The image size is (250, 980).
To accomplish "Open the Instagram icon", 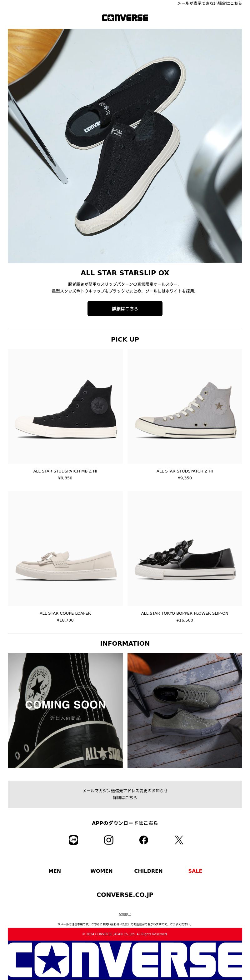I will [109, 840].
